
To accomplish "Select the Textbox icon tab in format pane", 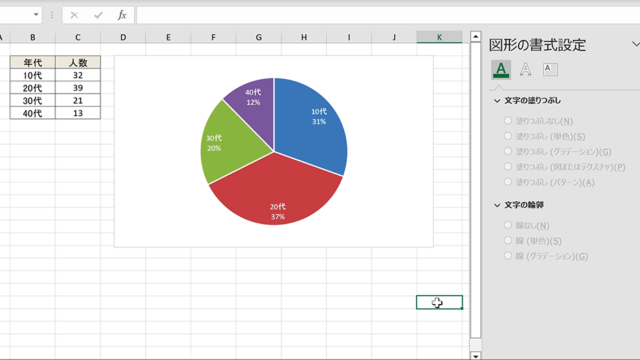I will (x=550, y=69).
